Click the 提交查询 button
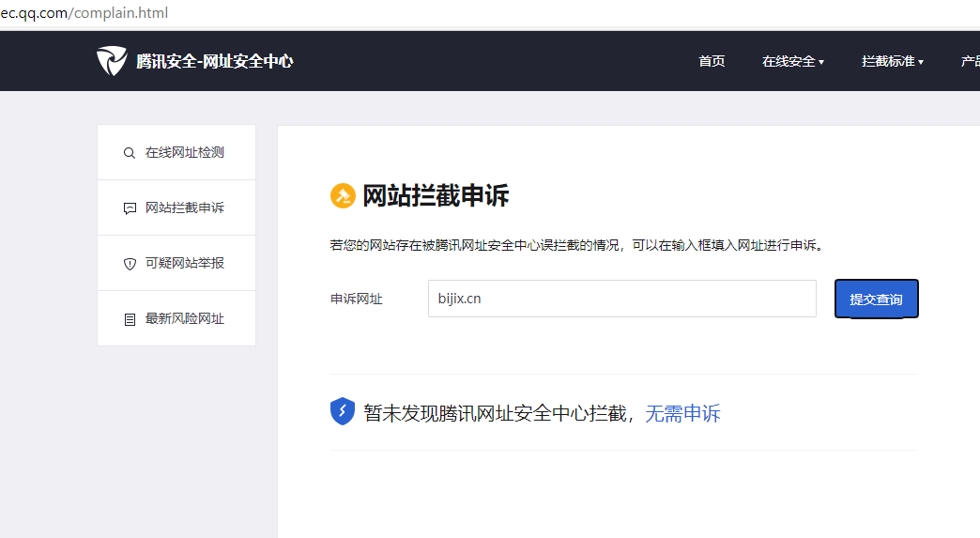The width and height of the screenshot is (980, 538). [876, 299]
